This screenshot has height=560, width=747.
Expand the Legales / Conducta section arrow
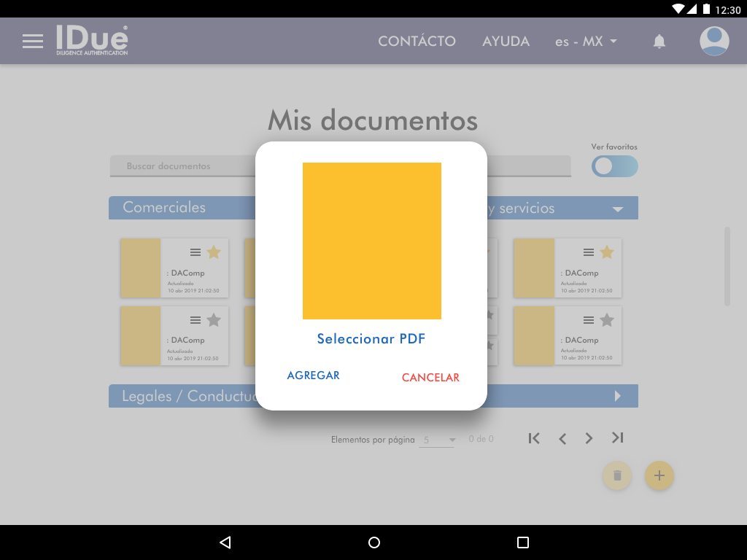click(617, 396)
